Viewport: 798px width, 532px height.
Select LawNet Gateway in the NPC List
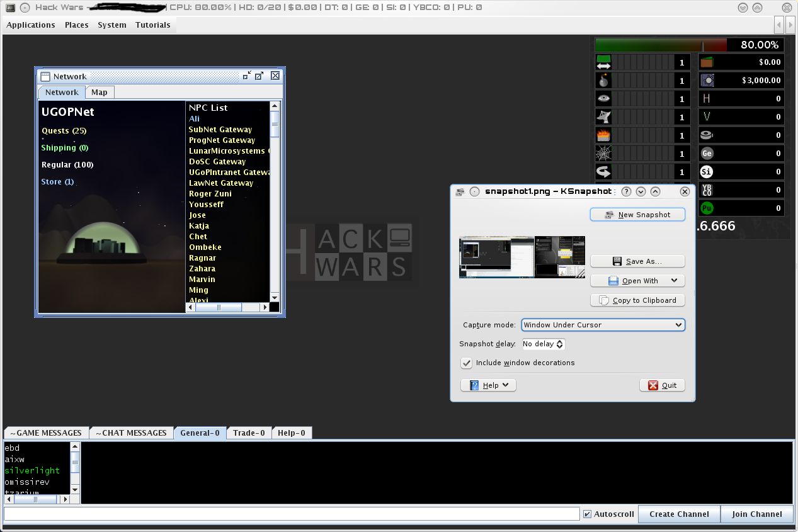[221, 183]
